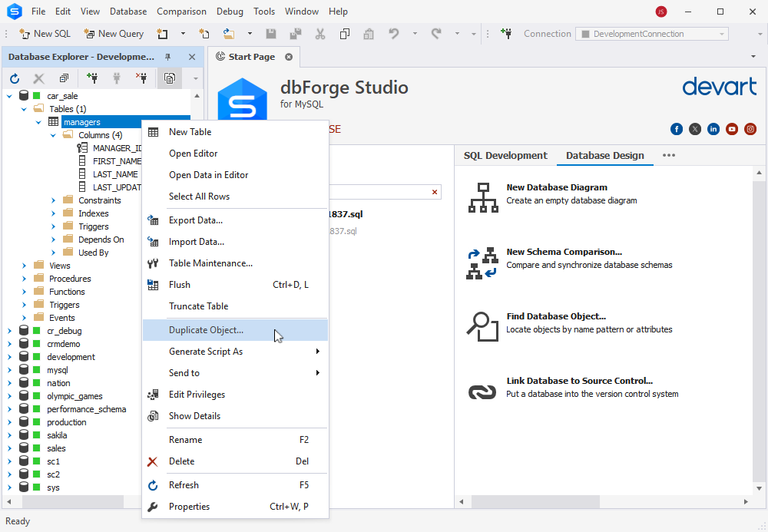Screen dimensions: 768x532
Task: Click the Redo arrow icon
Action: point(436,34)
